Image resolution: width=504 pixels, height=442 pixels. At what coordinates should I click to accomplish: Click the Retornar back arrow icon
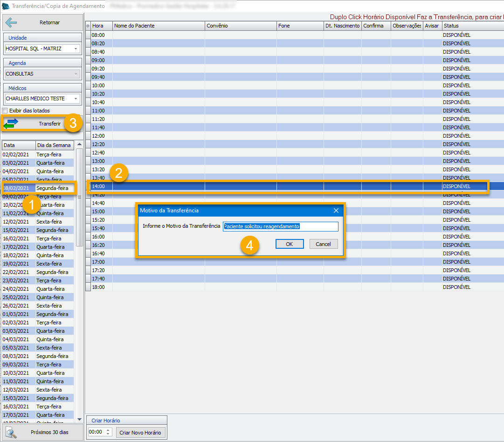click(x=11, y=22)
